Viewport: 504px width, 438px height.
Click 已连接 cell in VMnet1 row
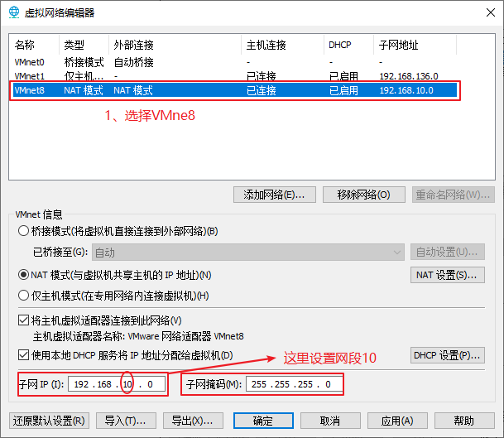(262, 76)
